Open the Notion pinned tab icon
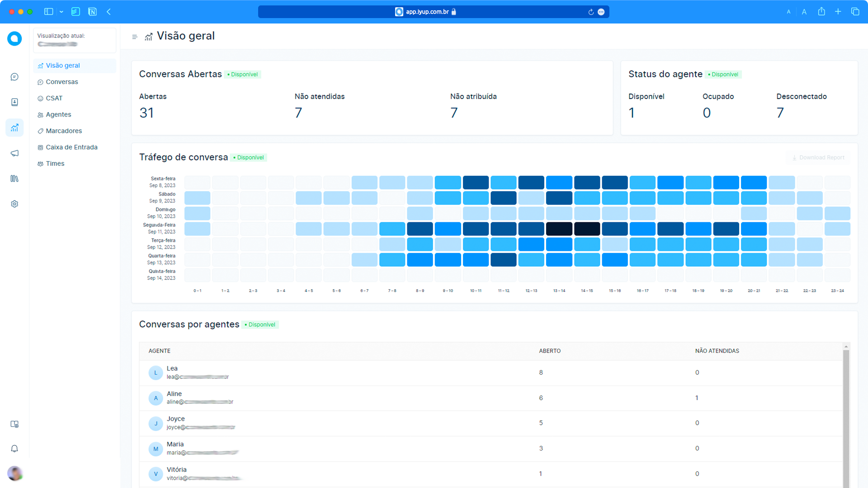Screen dimensions: 868x488 (93, 12)
